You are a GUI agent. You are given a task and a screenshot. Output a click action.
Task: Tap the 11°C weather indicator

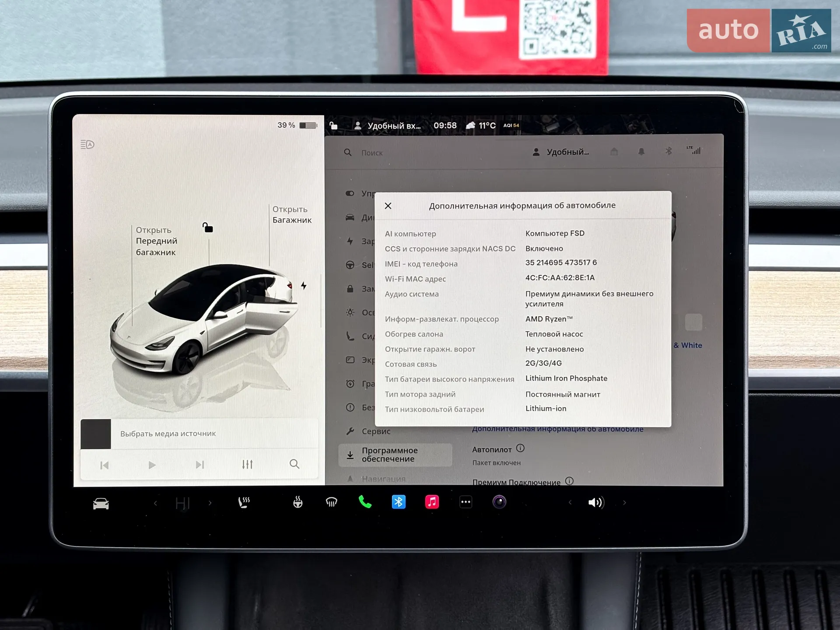point(480,126)
